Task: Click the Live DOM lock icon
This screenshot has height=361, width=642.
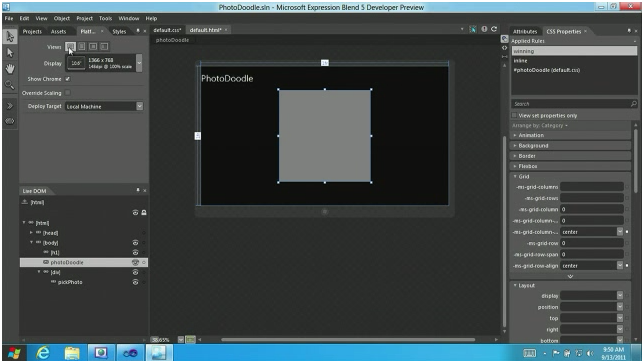Action: point(144,212)
